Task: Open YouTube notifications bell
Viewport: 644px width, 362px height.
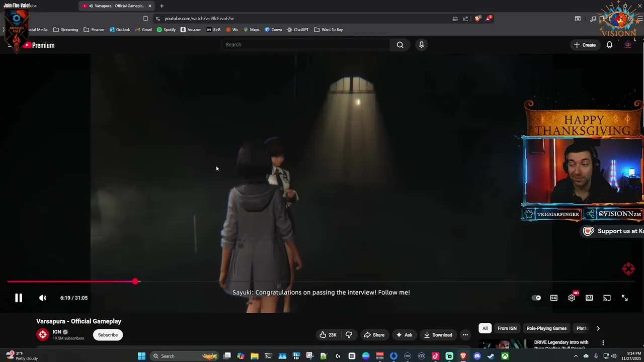Action: [609, 45]
